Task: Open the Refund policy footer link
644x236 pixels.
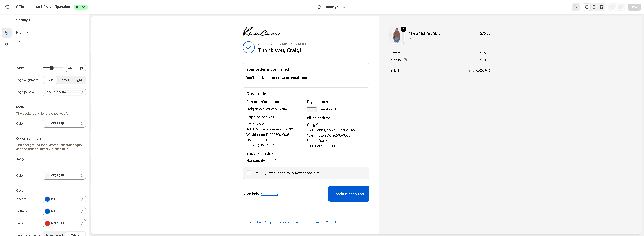Action: point(252,223)
